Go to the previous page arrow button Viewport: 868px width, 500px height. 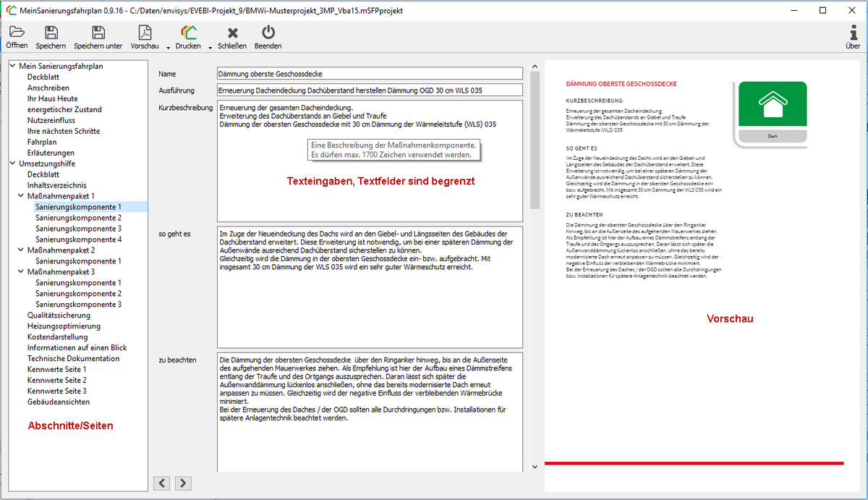click(163, 483)
